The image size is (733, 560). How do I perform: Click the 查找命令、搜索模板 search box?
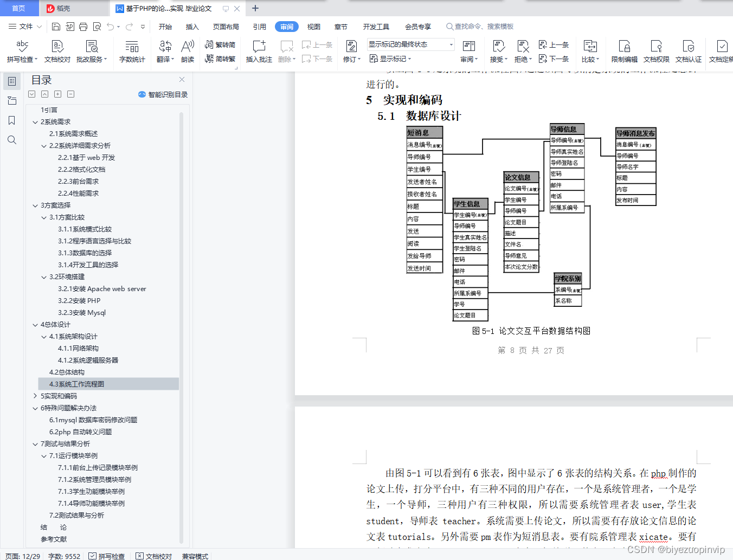tap(480, 26)
